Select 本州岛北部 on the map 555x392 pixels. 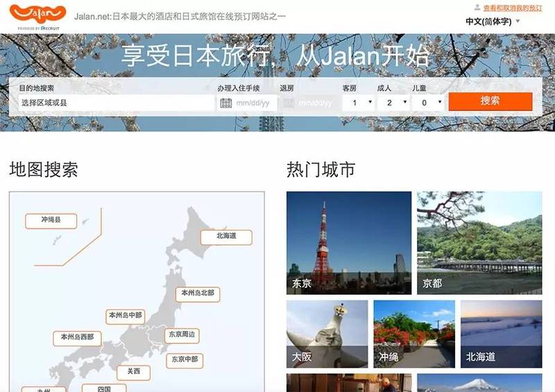click(198, 294)
